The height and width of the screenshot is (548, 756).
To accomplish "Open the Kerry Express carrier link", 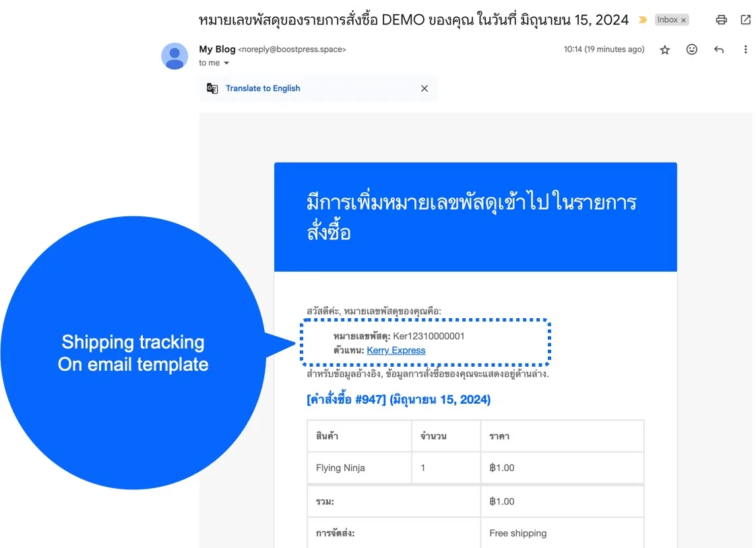I will [x=396, y=351].
